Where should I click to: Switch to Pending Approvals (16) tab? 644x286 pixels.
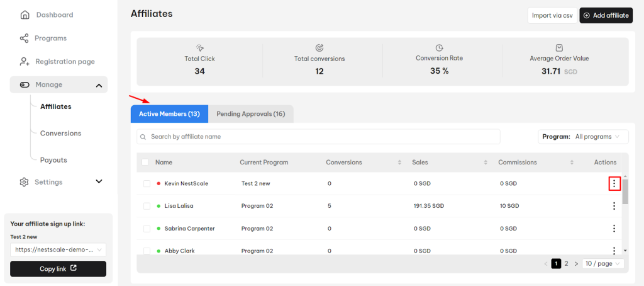point(251,114)
